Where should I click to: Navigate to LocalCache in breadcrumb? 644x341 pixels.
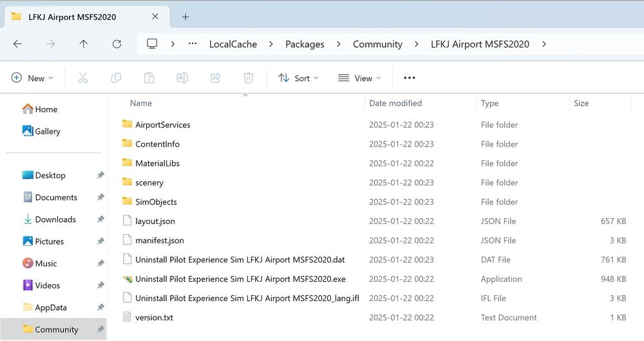click(x=233, y=44)
